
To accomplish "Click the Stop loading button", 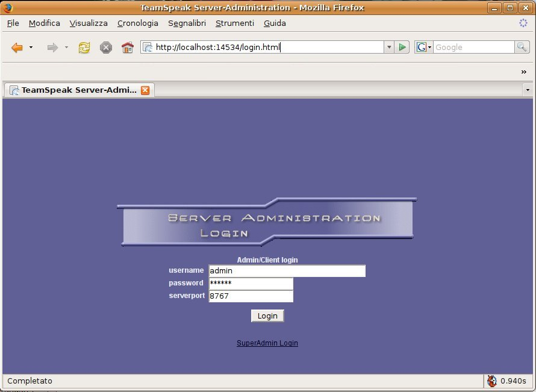I will tap(106, 48).
